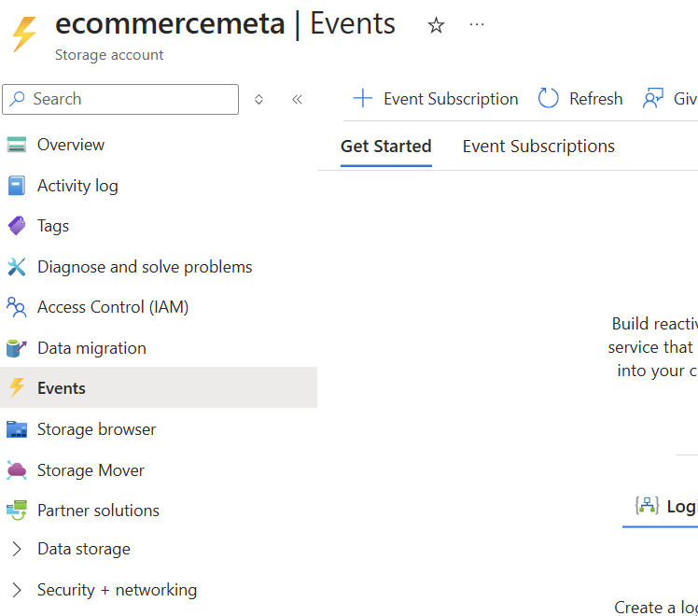Screen dimensions: 698x616
Task: Select the Events menu item
Action: coord(159,387)
